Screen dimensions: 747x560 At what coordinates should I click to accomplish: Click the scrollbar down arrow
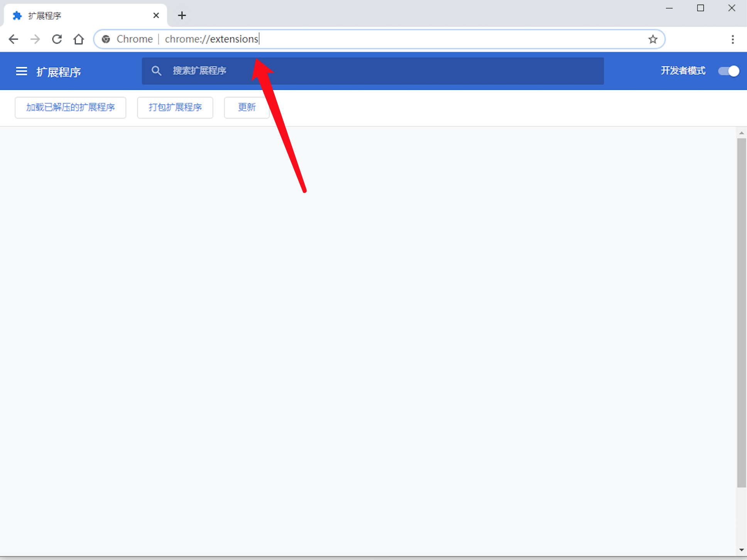(x=742, y=550)
